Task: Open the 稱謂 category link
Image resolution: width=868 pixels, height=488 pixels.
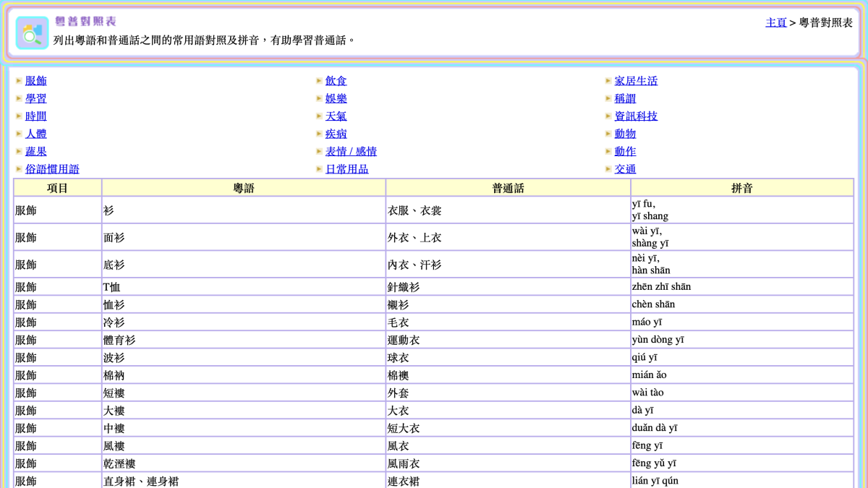Action: tap(626, 98)
